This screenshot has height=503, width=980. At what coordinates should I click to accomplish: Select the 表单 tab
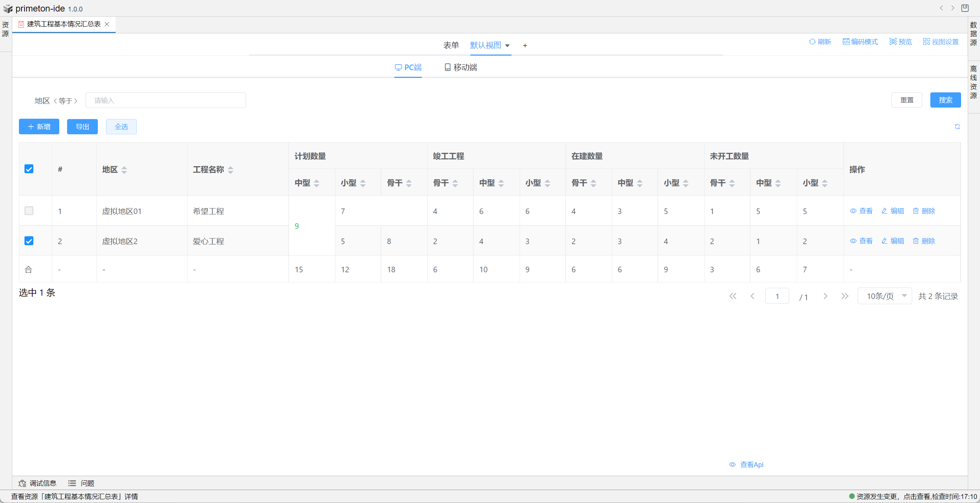point(451,45)
